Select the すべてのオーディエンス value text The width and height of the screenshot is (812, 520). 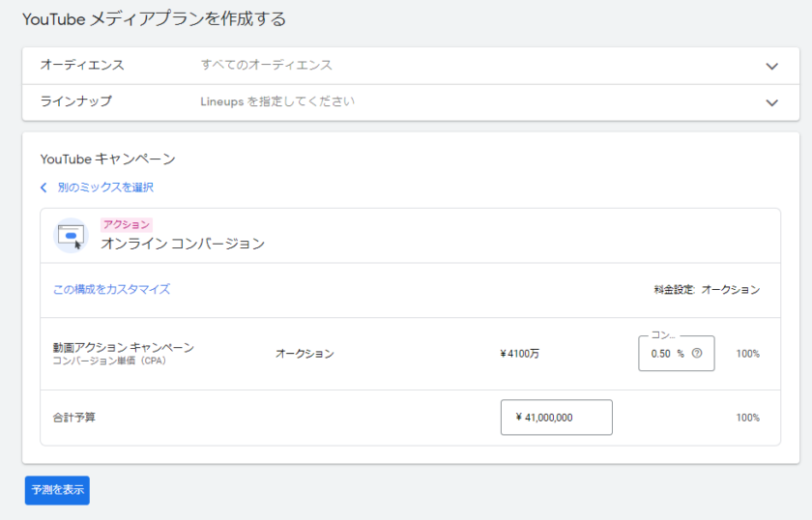[x=266, y=65]
